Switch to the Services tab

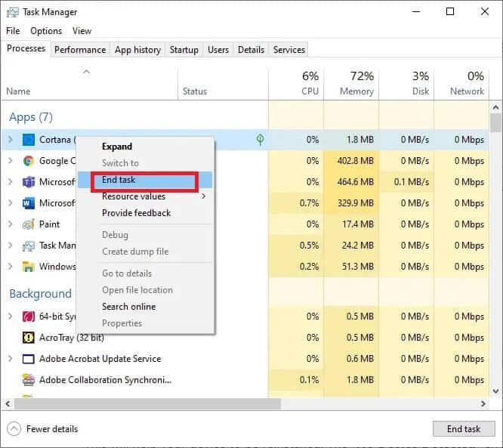point(289,50)
